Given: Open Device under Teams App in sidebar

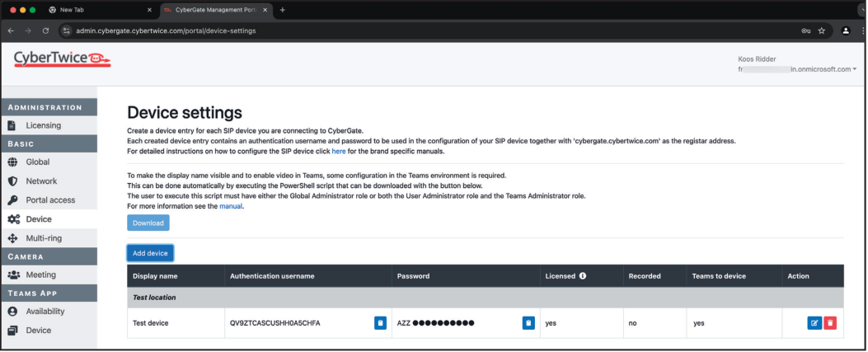Looking at the screenshot, I should pyautogui.click(x=49, y=331).
